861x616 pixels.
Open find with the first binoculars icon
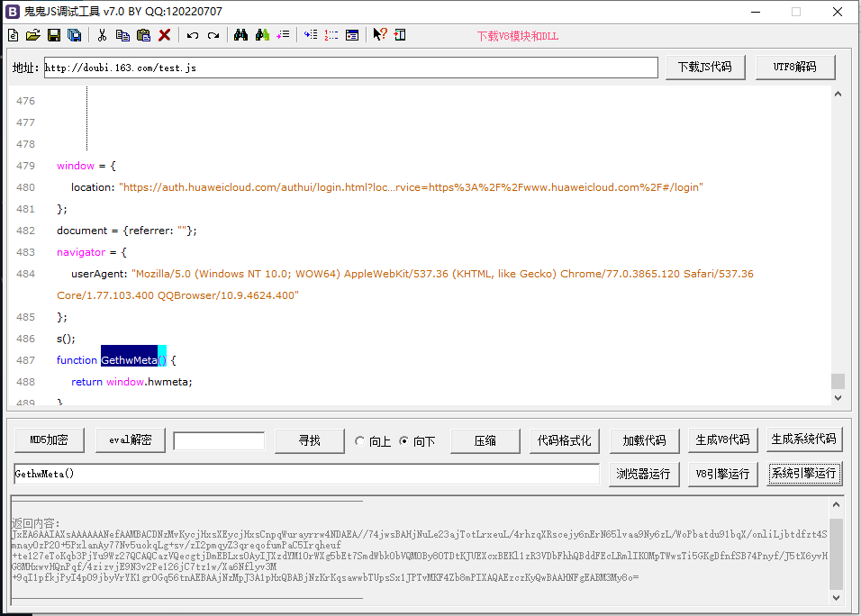point(240,35)
